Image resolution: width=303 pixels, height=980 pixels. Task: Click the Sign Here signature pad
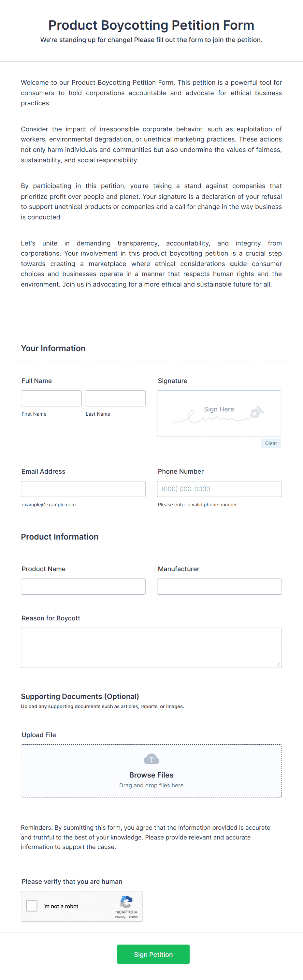coord(219,413)
